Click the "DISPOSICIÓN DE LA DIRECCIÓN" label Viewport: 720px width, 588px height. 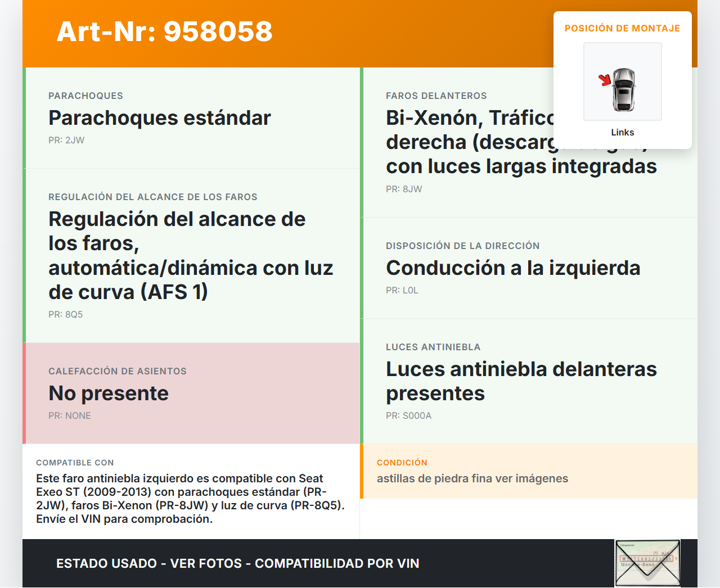pyautogui.click(x=463, y=246)
